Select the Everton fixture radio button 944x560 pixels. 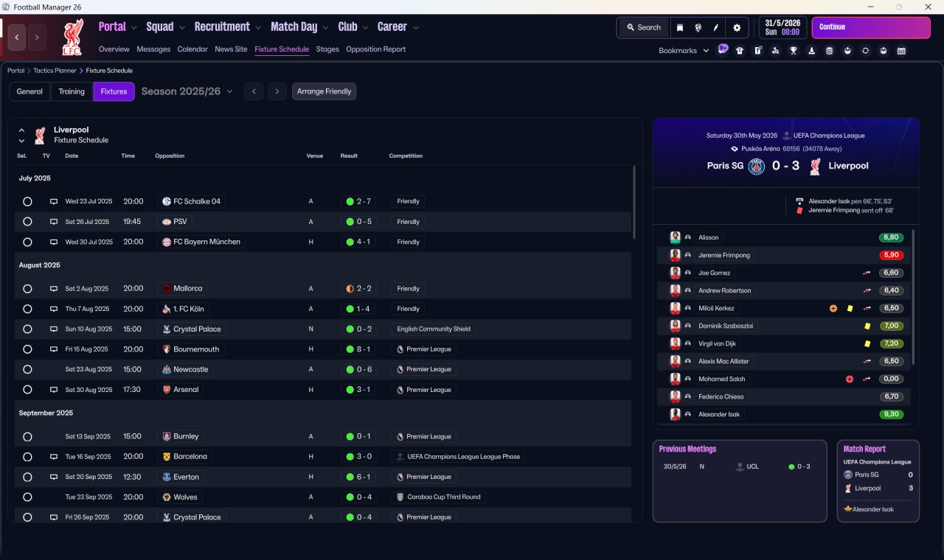(x=27, y=477)
